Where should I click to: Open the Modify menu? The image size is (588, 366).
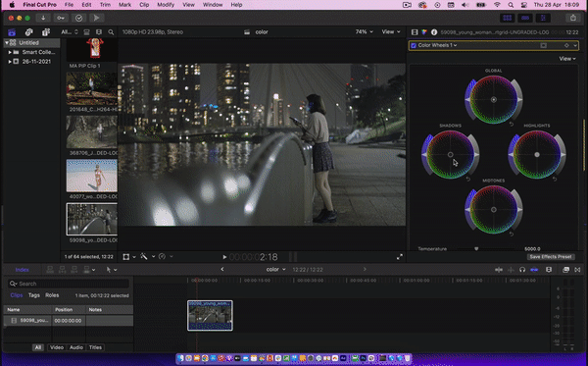tap(166, 5)
